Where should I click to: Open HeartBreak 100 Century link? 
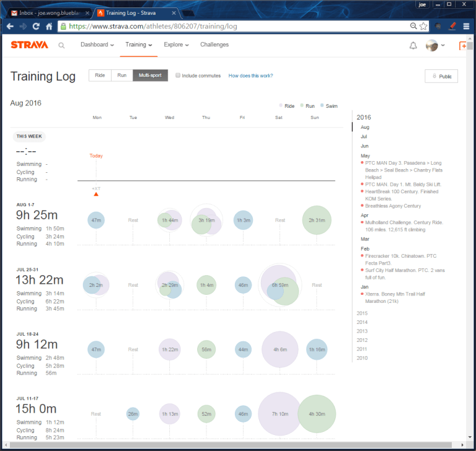pyautogui.click(x=402, y=195)
